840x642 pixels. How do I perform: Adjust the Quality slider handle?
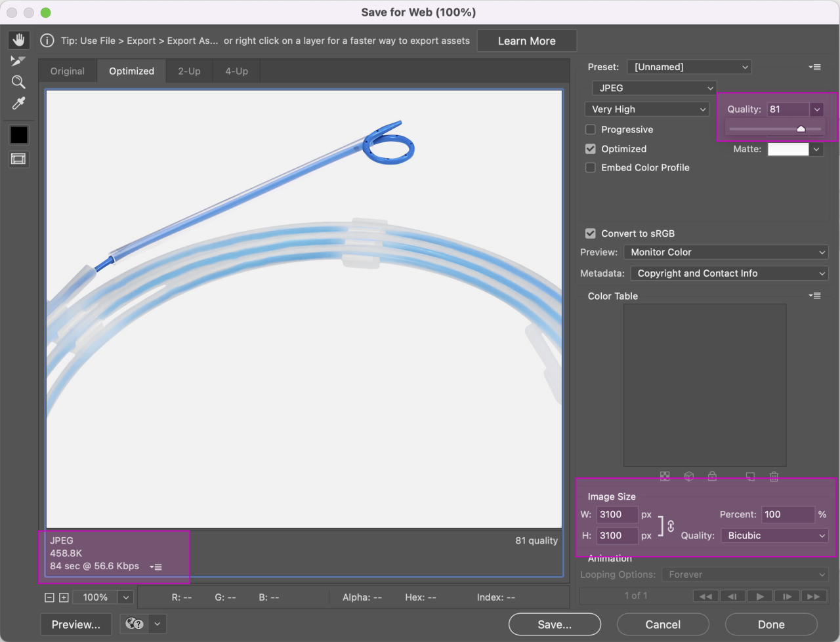point(800,129)
